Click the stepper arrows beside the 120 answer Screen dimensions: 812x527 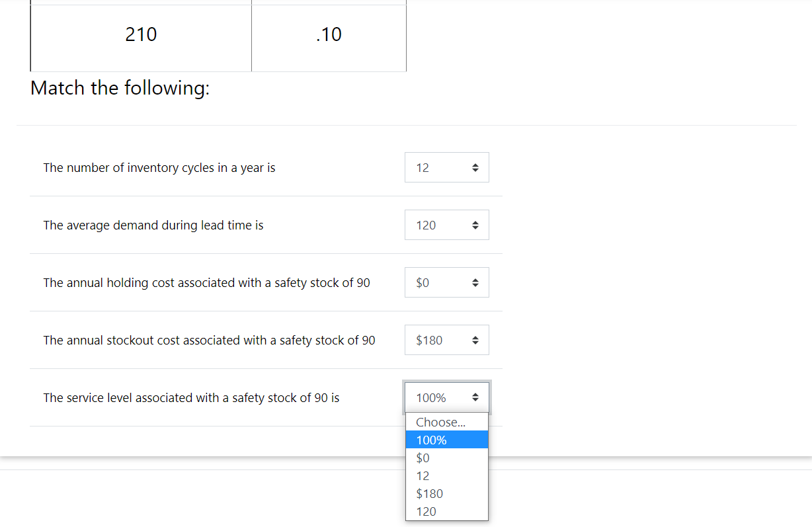coord(475,225)
